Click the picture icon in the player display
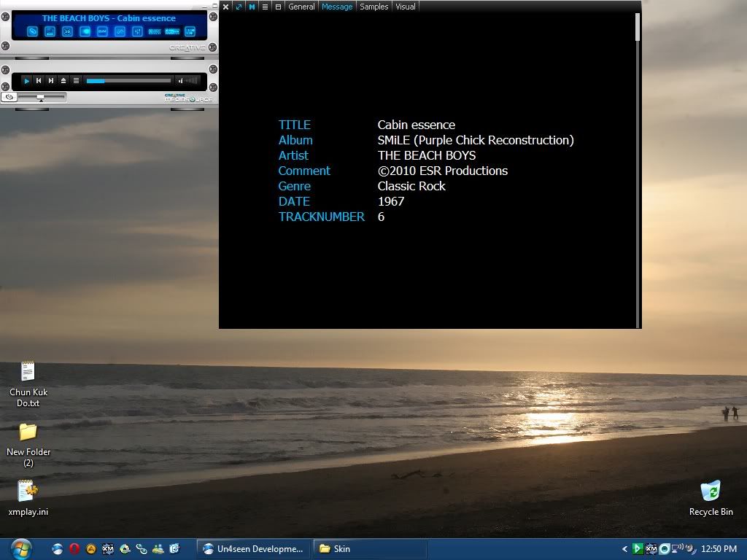 [50, 32]
